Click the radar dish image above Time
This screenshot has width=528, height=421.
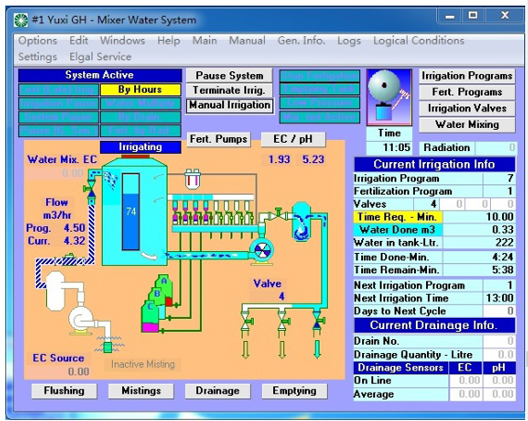[x=389, y=98]
